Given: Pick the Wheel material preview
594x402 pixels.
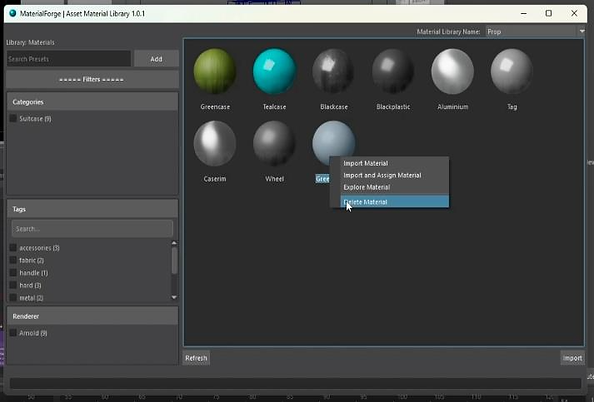Looking at the screenshot, I should coord(274,143).
